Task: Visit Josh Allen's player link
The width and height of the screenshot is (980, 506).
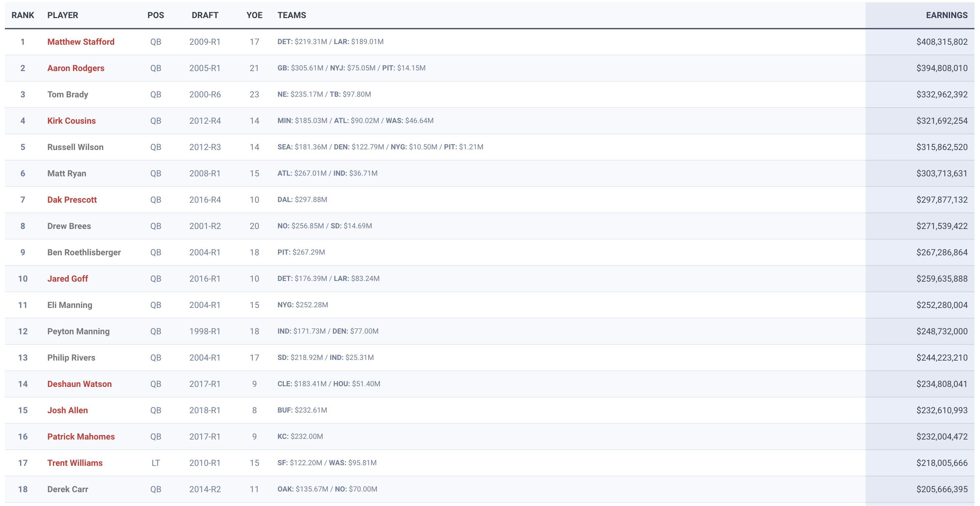Action: 67,410
